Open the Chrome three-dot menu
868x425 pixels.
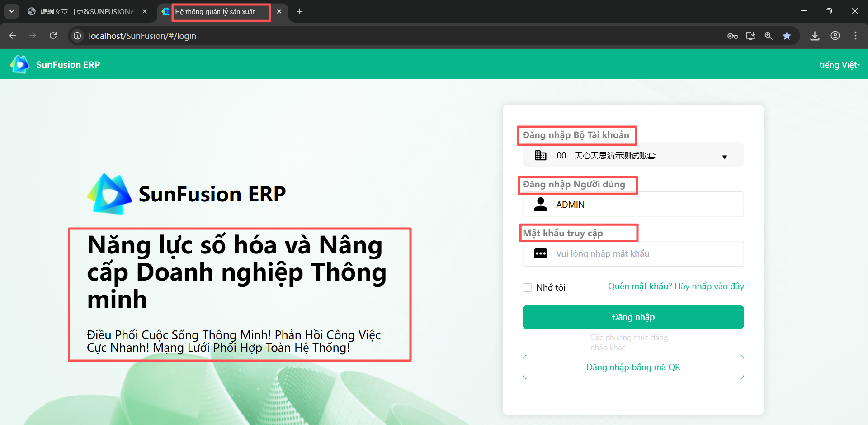tap(855, 36)
